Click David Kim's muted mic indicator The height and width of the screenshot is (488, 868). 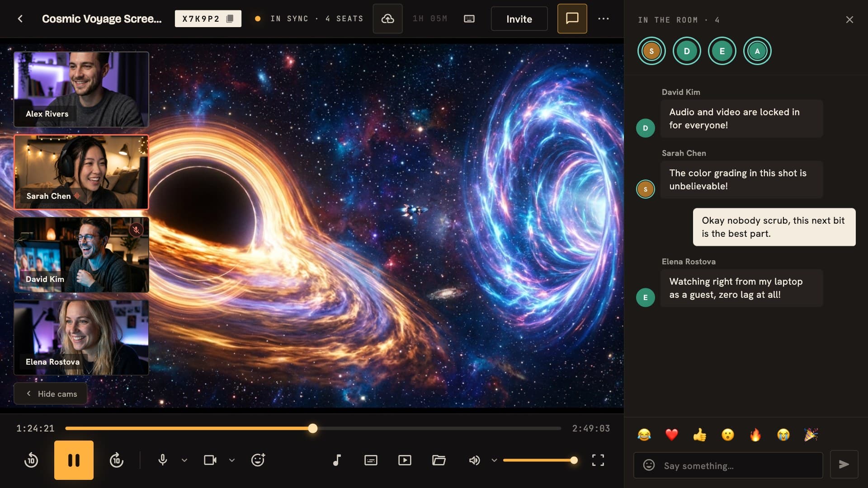pyautogui.click(x=136, y=230)
